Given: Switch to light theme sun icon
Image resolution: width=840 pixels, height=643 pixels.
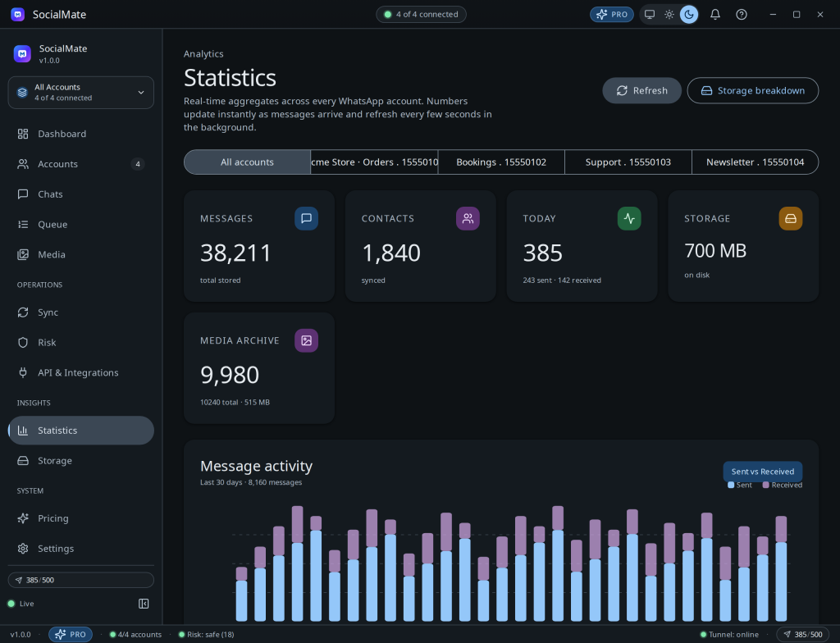Looking at the screenshot, I should [x=669, y=15].
